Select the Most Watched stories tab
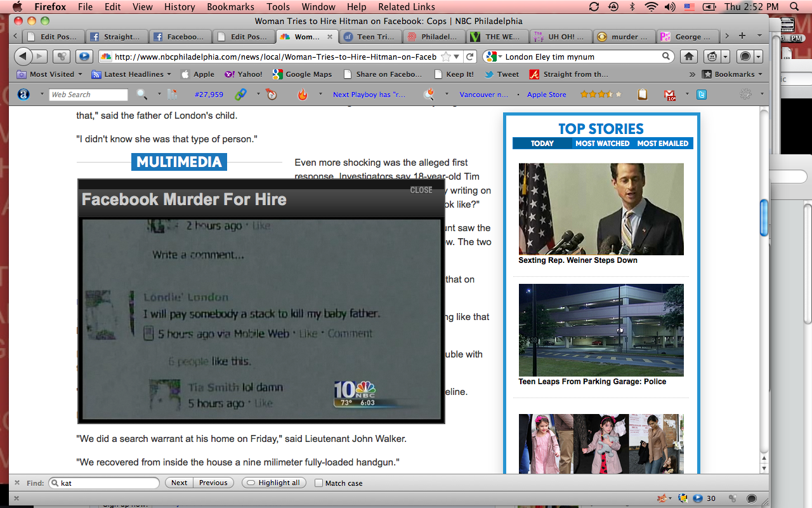 coord(602,144)
